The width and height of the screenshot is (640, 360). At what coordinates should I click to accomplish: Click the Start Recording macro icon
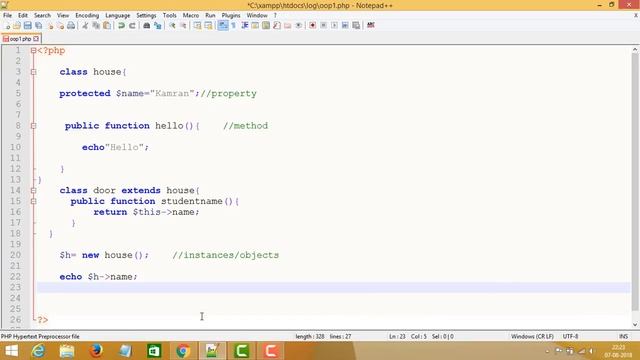(312, 26)
